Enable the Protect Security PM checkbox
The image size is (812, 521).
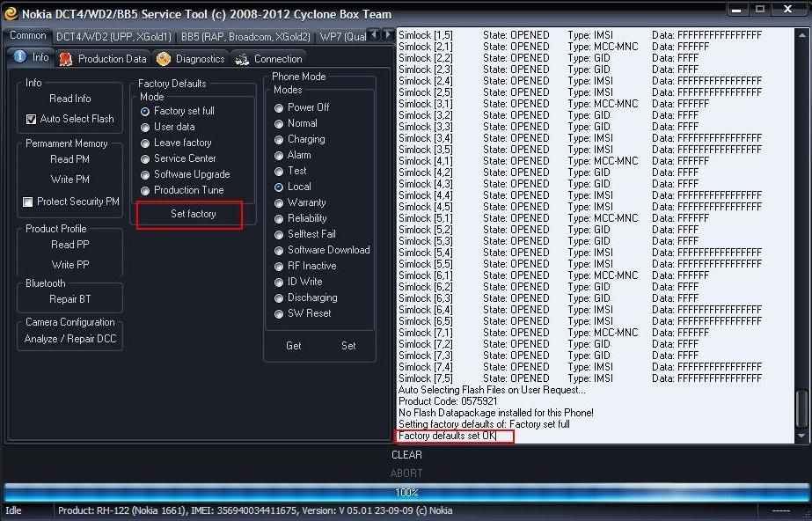point(28,202)
